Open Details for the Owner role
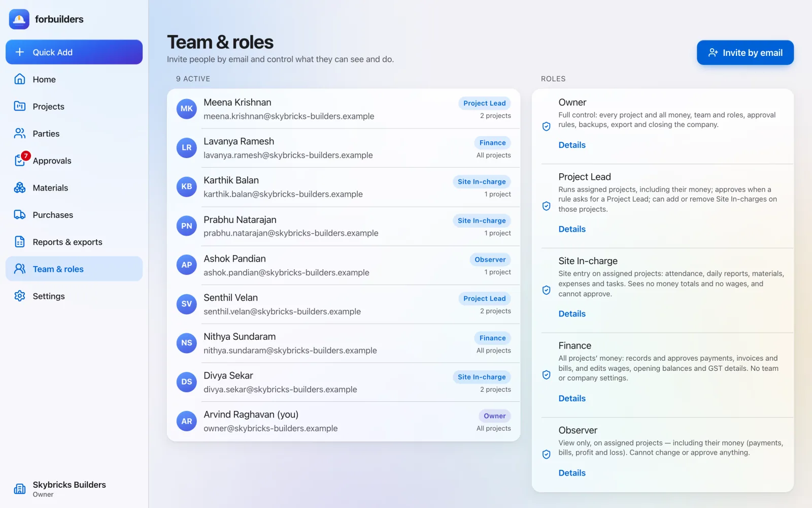Viewport: 812px width, 508px height. pos(572,145)
